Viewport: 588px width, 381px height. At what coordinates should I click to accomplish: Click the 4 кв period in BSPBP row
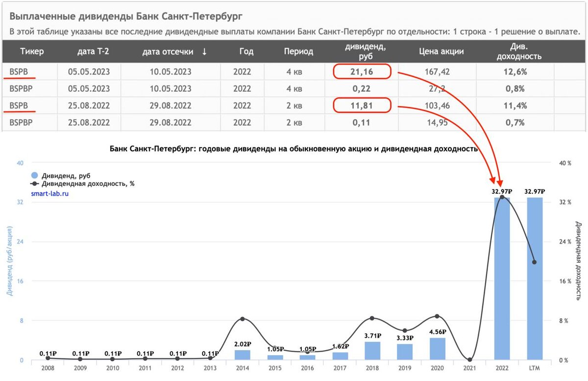pos(295,89)
